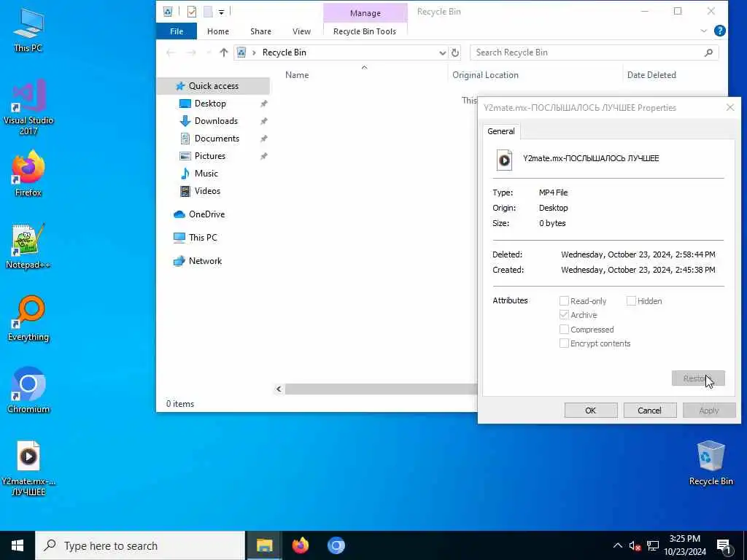Image resolution: width=747 pixels, height=560 pixels.
Task: Click horizontal scrollbar track in Recycle Bin
Action: coord(381,389)
